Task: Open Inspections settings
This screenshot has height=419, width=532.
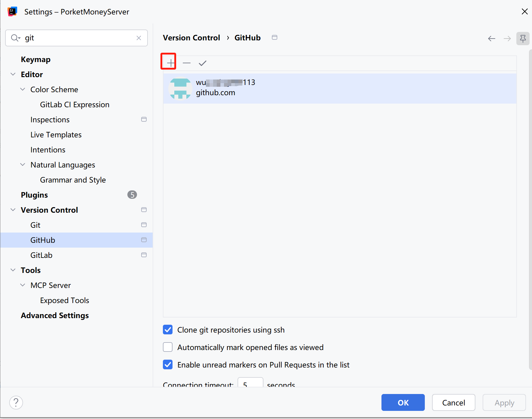Action: 50,120
